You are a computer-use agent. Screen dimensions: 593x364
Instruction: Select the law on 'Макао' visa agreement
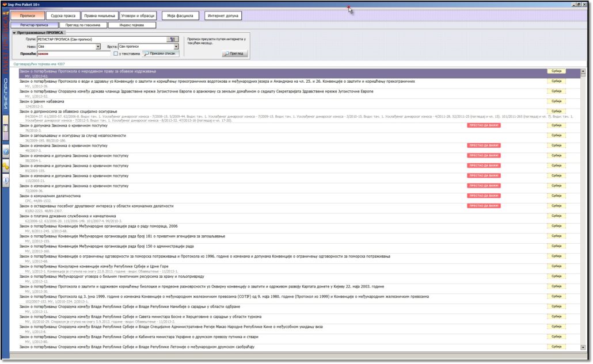(x=299, y=329)
